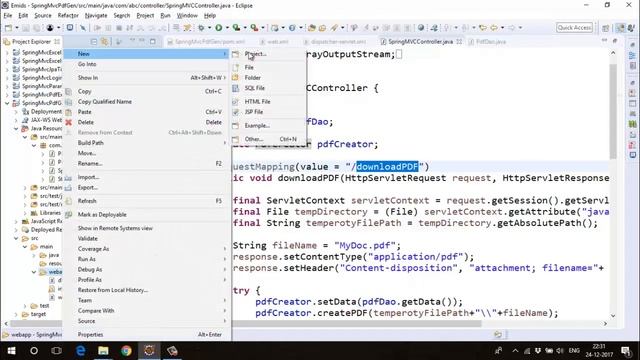The width and height of the screenshot is (640, 360).
Task: Choose Other... from New submenu
Action: (269, 139)
